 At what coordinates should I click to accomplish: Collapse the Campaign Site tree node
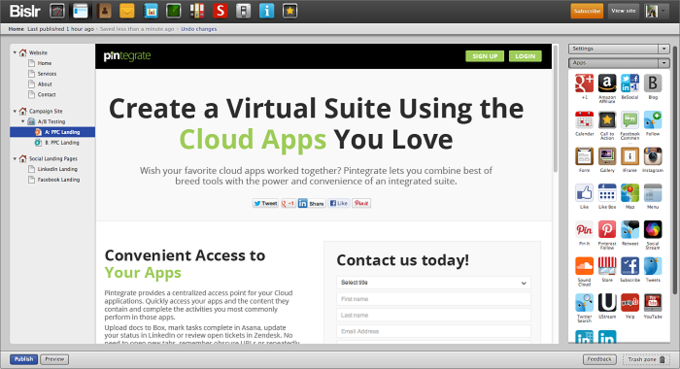pyautogui.click(x=15, y=111)
